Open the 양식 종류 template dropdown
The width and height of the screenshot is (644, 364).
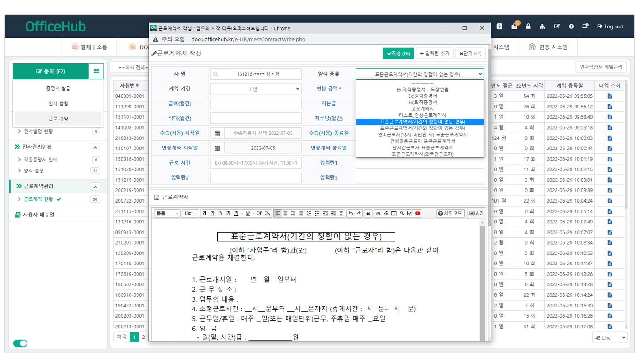420,74
